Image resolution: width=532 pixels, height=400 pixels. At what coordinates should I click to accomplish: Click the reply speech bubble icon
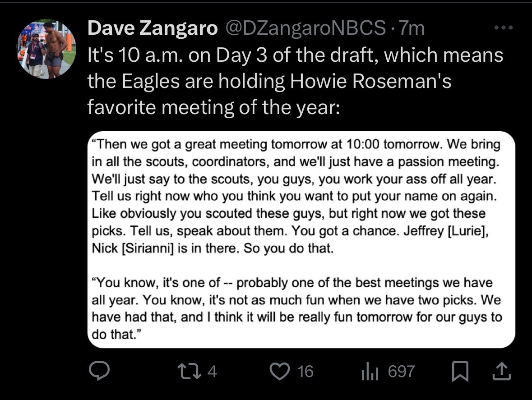[x=97, y=371]
